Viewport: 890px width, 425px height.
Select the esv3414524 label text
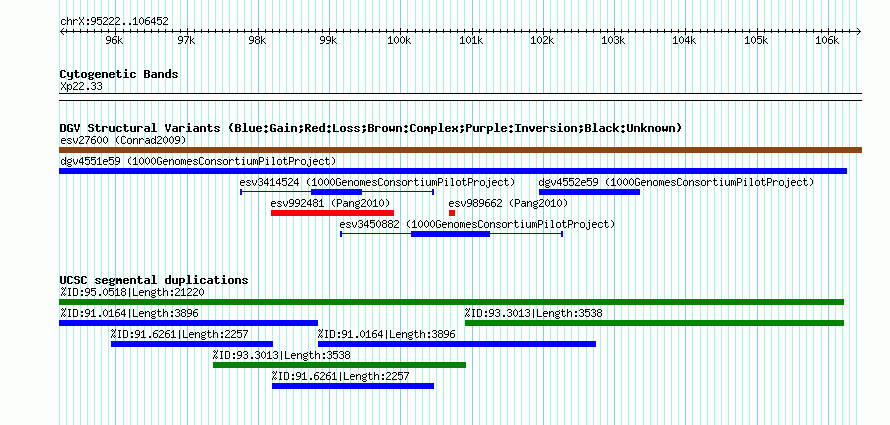(x=377, y=182)
